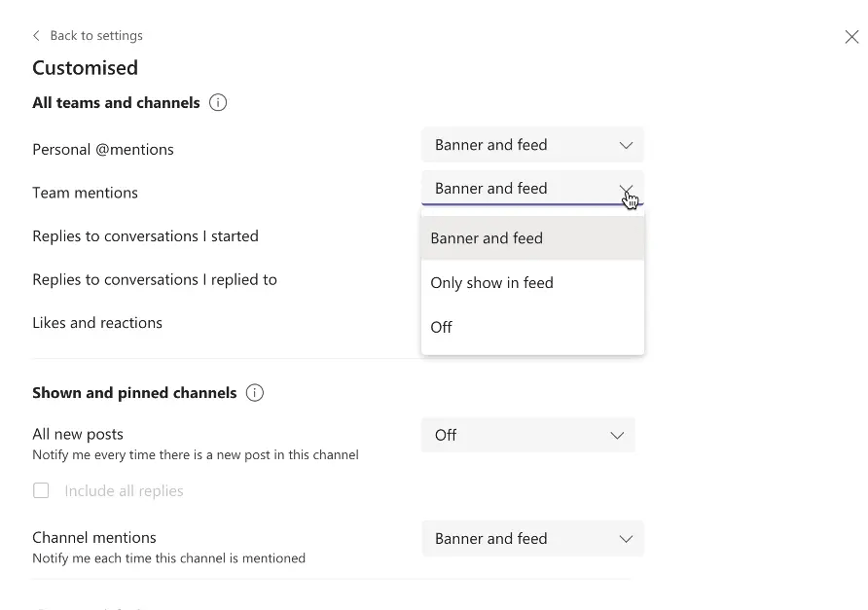Click the Likes and reactions row label
The width and height of the screenshot is (868, 610).
(97, 323)
